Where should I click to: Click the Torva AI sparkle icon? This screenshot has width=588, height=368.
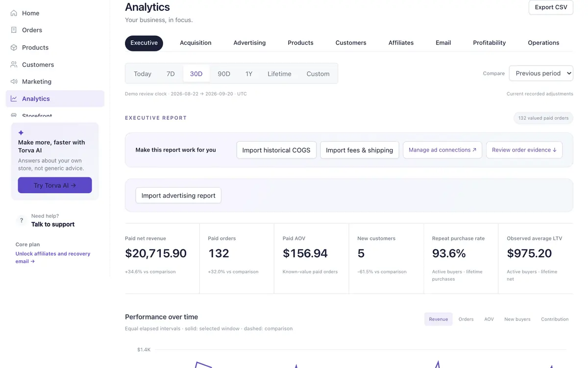point(21,132)
